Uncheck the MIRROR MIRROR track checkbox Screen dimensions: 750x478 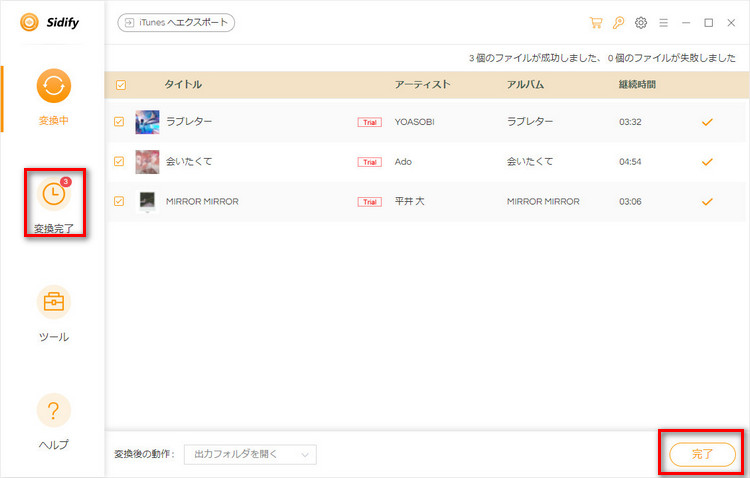pyautogui.click(x=119, y=201)
